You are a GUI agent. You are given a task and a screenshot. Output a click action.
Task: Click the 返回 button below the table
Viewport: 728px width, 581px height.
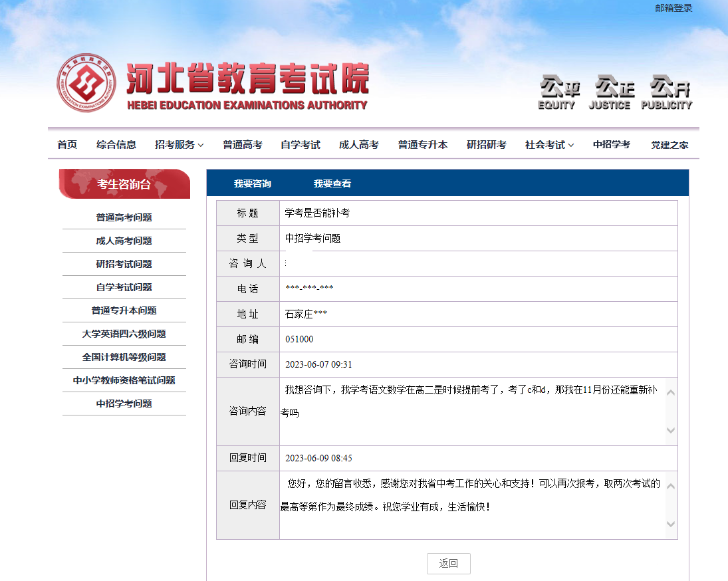447,563
